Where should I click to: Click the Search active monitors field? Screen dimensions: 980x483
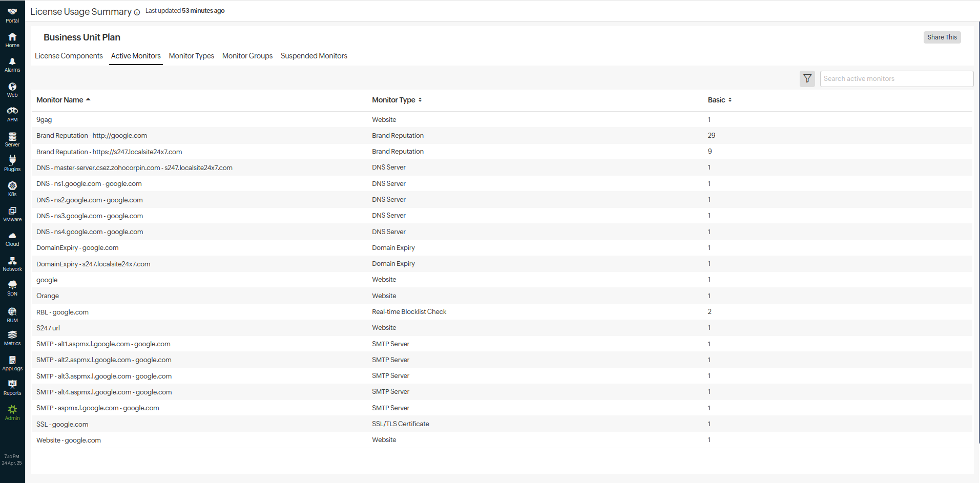click(896, 79)
